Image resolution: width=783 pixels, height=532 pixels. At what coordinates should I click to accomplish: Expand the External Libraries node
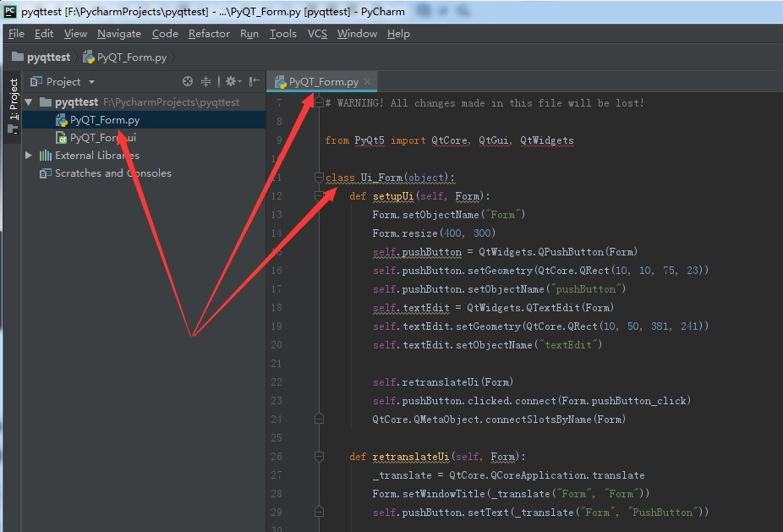[x=28, y=155]
